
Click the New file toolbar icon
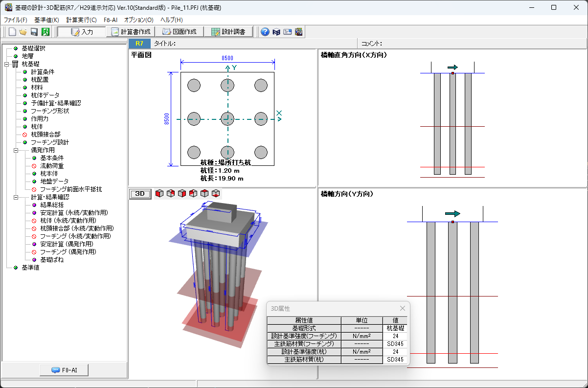pyautogui.click(x=12, y=32)
